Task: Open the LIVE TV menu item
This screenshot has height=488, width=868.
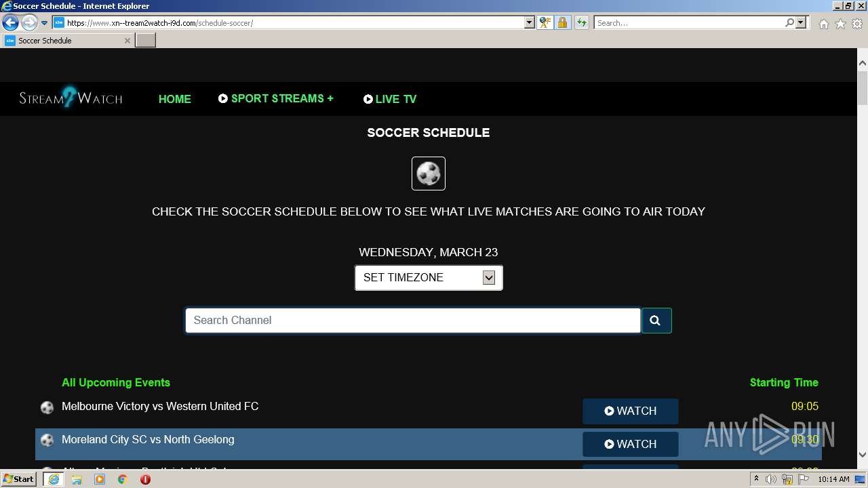Action: click(x=390, y=99)
